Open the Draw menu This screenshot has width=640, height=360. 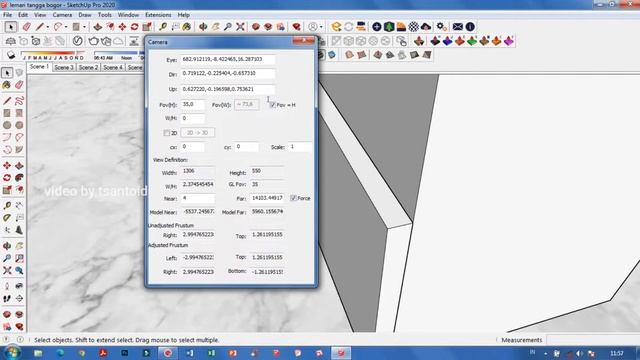85,15
